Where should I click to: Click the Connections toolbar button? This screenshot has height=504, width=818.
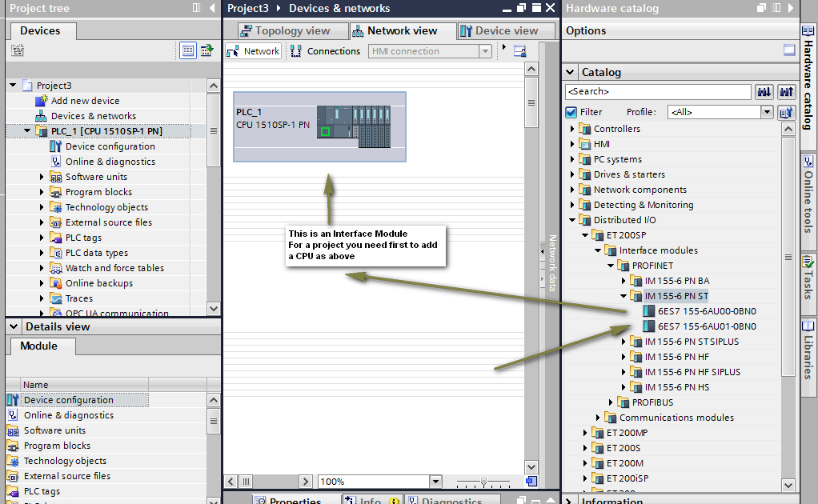point(326,51)
